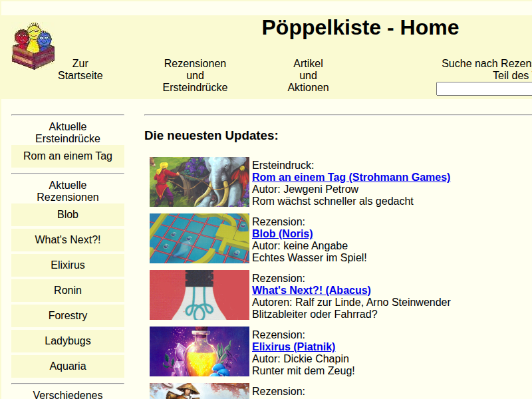This screenshot has width=532, height=399.
Task: Open the Blob (Noris) review link
Action: (x=282, y=234)
